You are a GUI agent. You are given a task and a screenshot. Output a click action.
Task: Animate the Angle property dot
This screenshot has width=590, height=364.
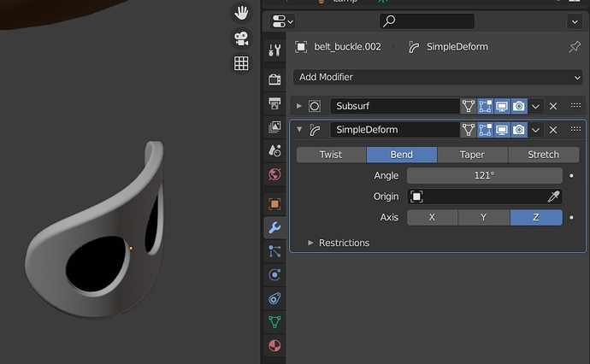pyautogui.click(x=571, y=176)
